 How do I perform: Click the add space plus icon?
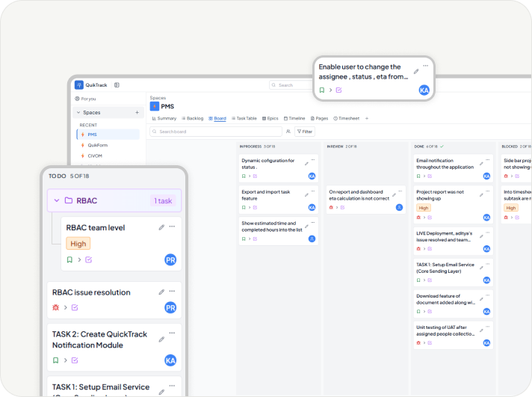click(x=137, y=112)
